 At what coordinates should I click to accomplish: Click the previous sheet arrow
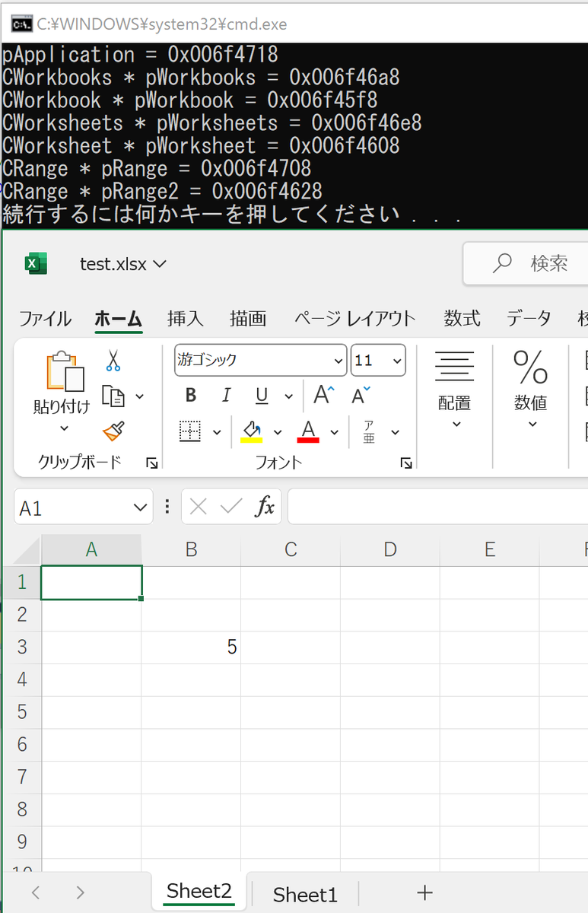click(36, 892)
